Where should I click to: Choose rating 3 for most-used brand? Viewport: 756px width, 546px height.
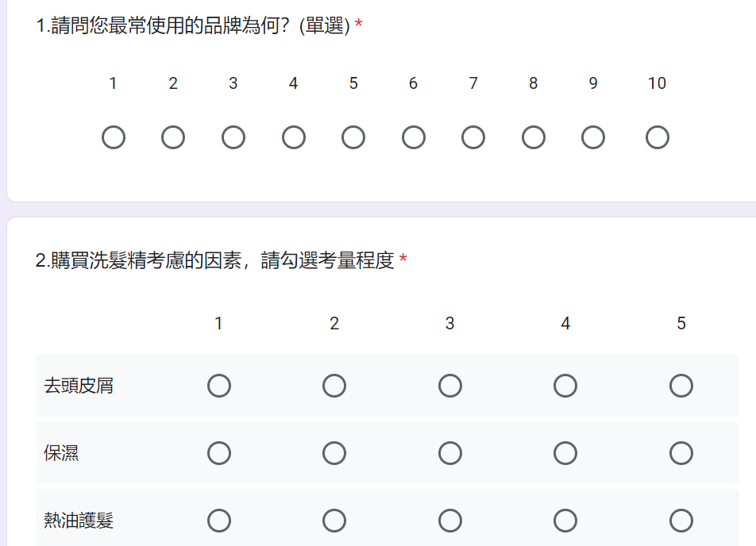(233, 138)
